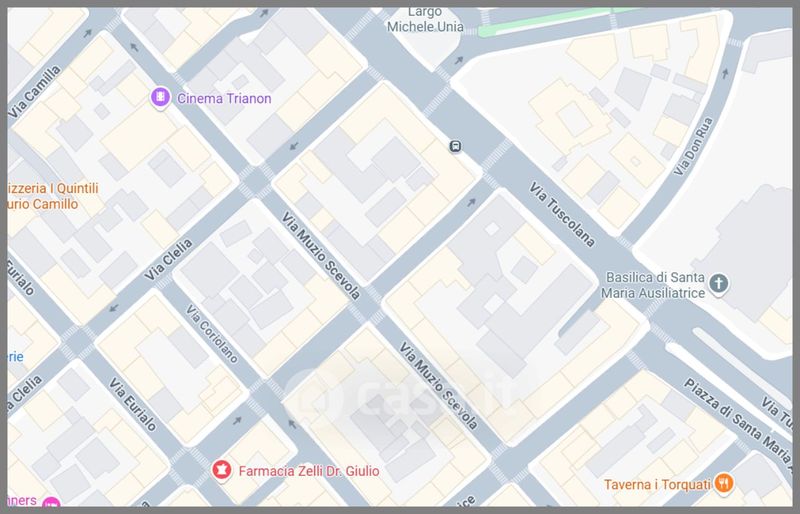Click the Basilica di Santa Maria Ausiliatrice label

click(x=655, y=285)
